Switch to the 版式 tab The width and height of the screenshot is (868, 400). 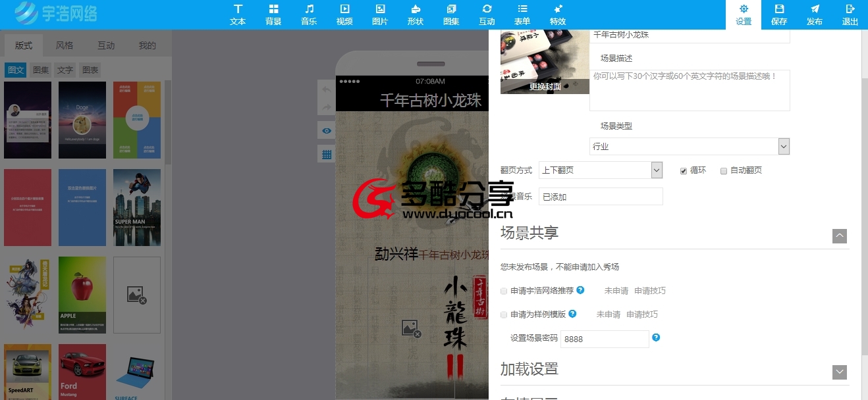[x=24, y=45]
